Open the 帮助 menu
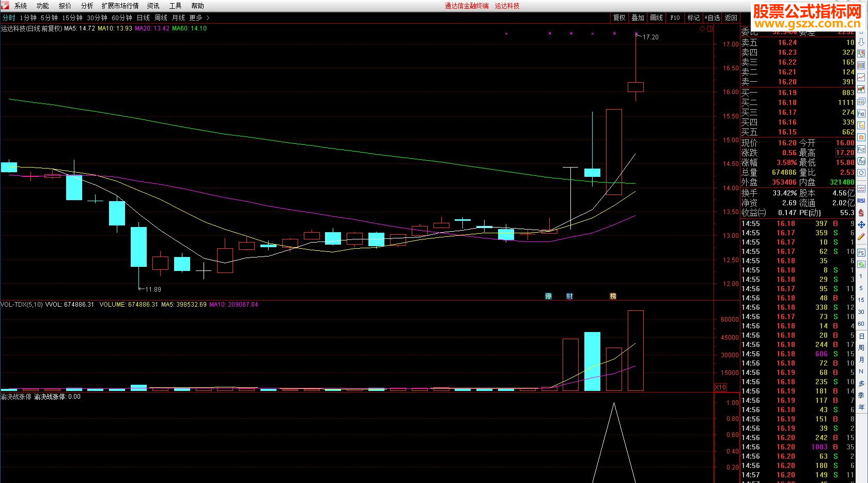Image resolution: width=868 pixels, height=483 pixels. click(197, 6)
